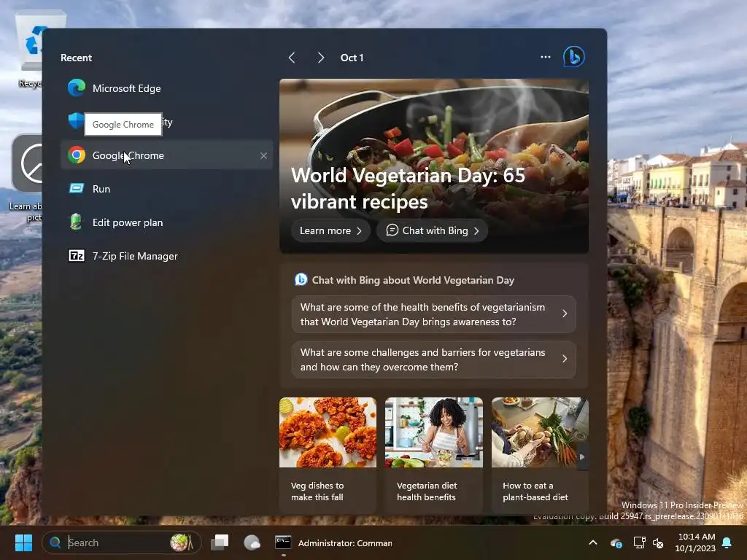Click the muted volume tray icon

(658, 542)
